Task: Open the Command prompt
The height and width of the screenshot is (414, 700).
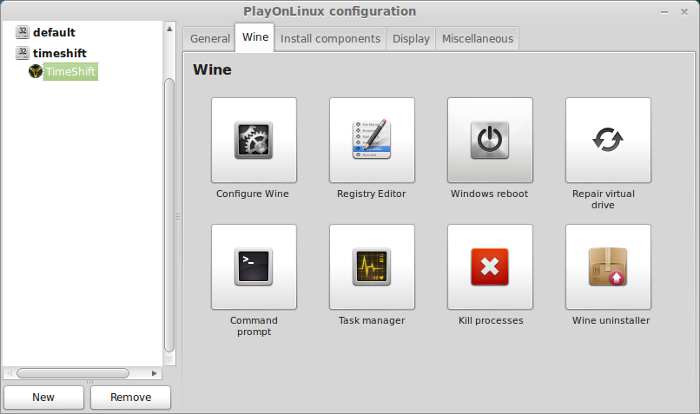Action: (x=254, y=267)
